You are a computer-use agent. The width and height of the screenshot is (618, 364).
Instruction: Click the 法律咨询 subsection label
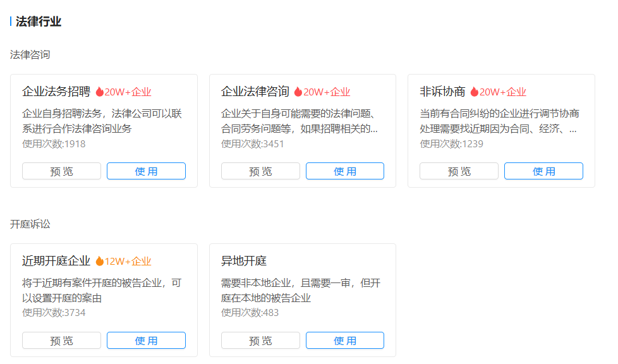coord(30,54)
